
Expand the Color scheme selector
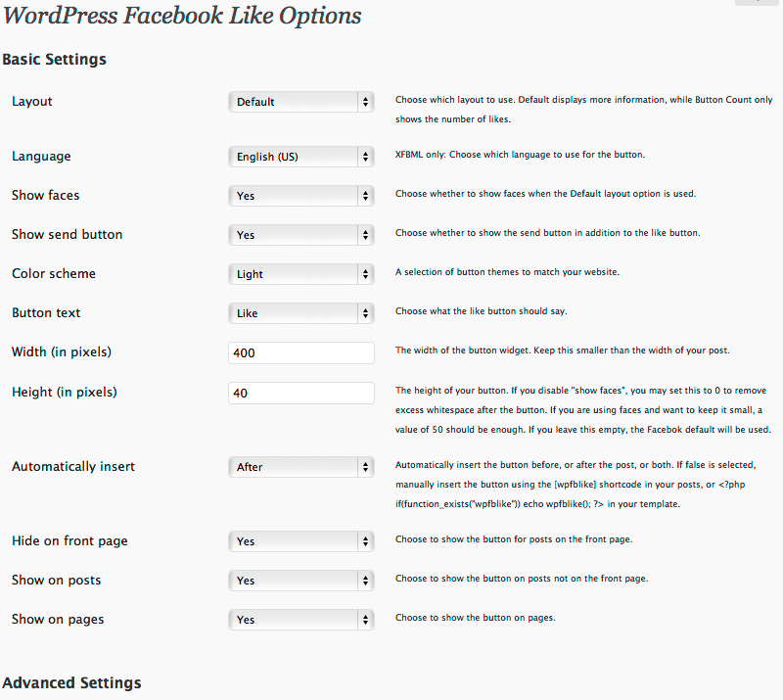pyautogui.click(x=301, y=274)
